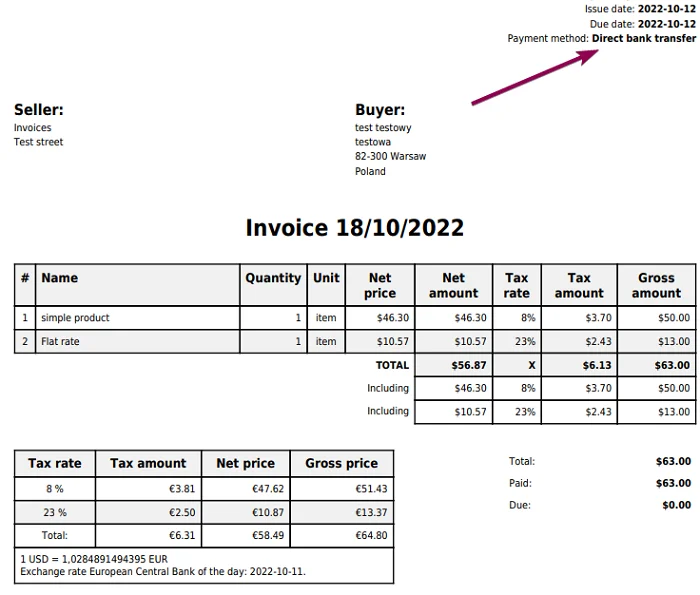Select the Due amount $0.00
The image size is (700, 595).
pos(677,505)
